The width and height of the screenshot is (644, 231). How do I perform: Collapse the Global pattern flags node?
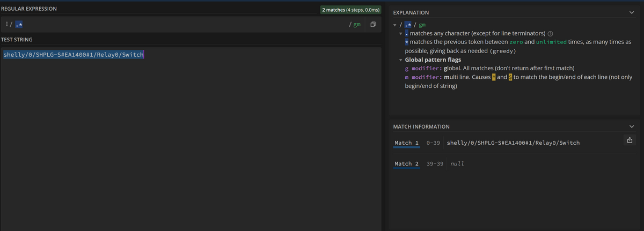400,60
